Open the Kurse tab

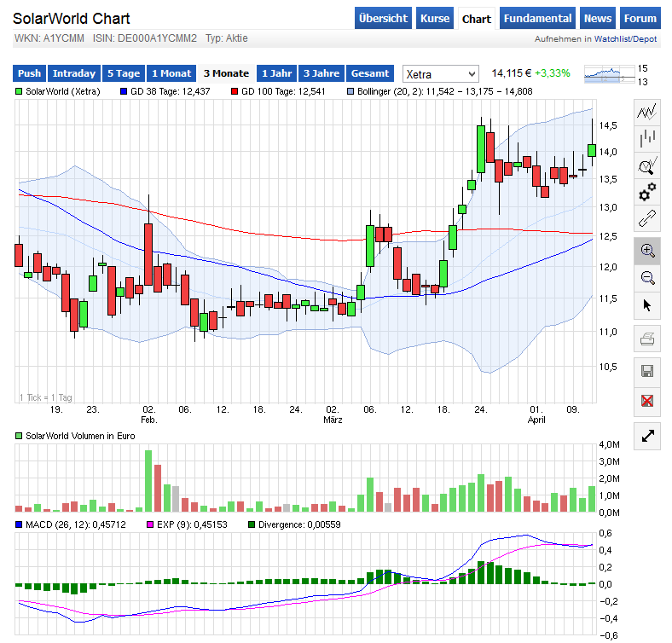click(435, 19)
